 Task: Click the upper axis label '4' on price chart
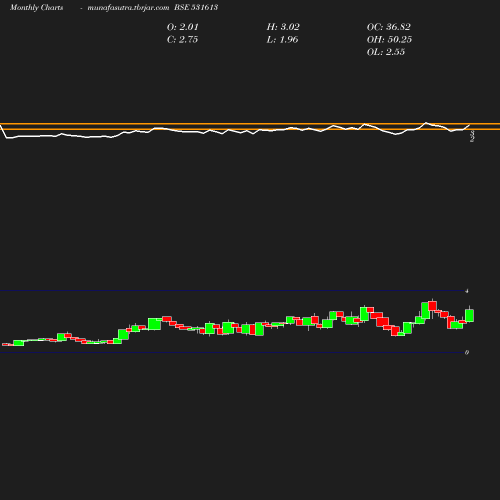click(x=467, y=291)
